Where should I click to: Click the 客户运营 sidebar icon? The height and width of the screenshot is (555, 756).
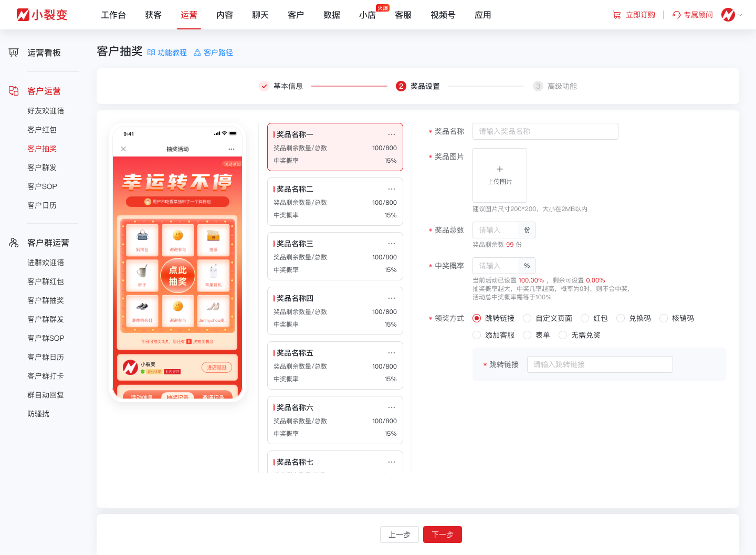click(14, 91)
